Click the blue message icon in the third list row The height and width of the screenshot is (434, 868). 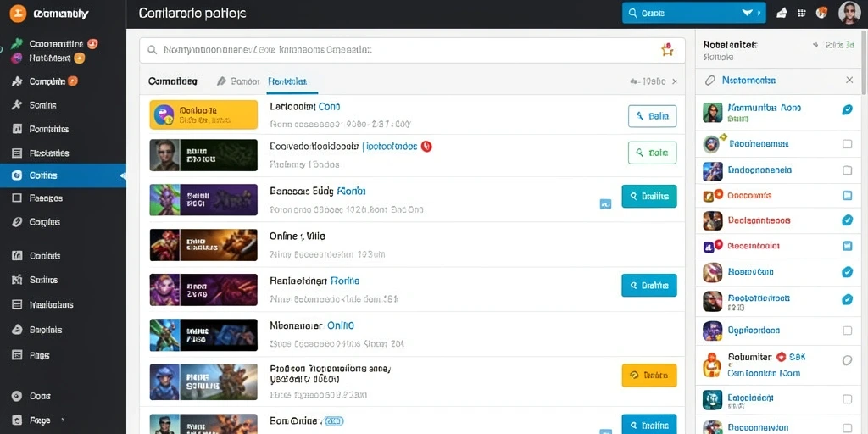pyautogui.click(x=605, y=203)
